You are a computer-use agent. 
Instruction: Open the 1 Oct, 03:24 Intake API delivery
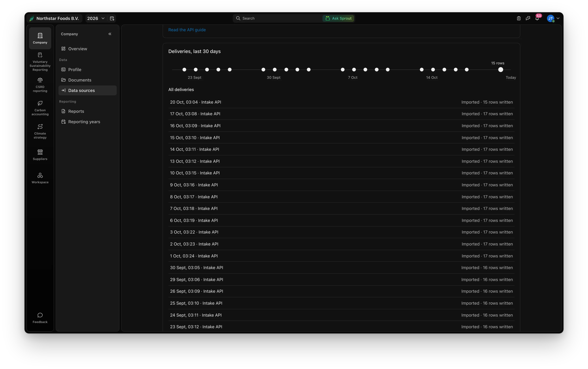341,256
